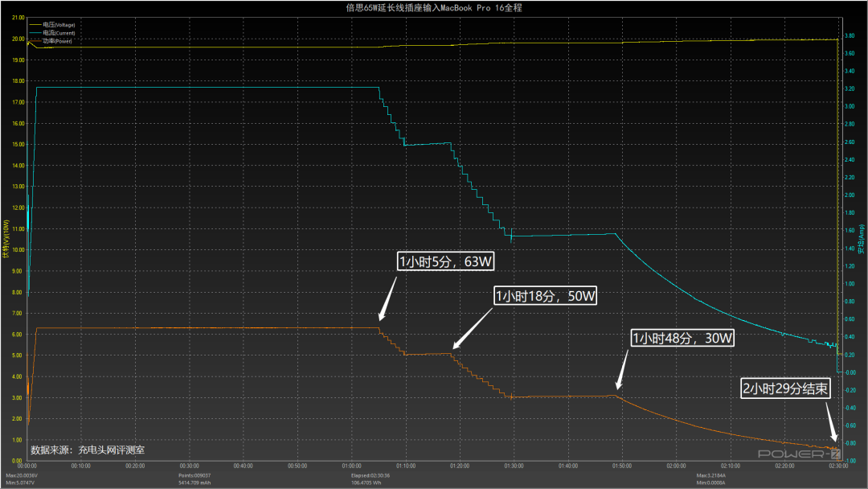Click the Max:3.2184A statistic
The image size is (868, 489).
[x=710, y=475]
